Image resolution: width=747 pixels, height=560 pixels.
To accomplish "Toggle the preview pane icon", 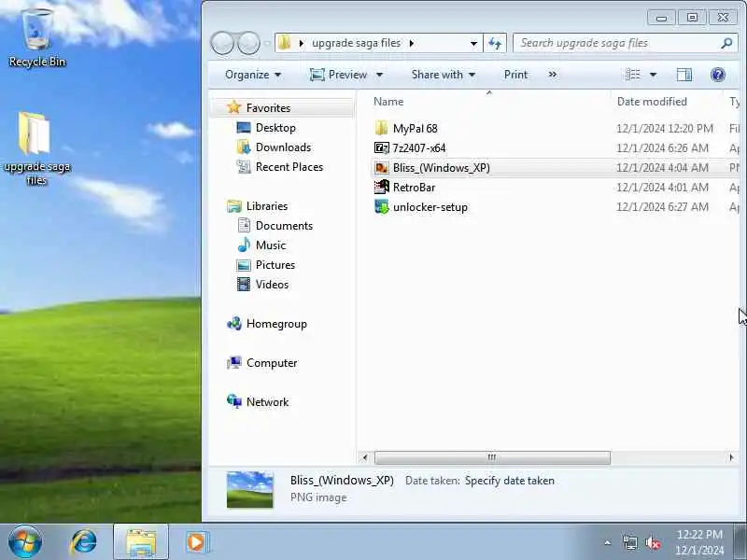I will point(684,75).
